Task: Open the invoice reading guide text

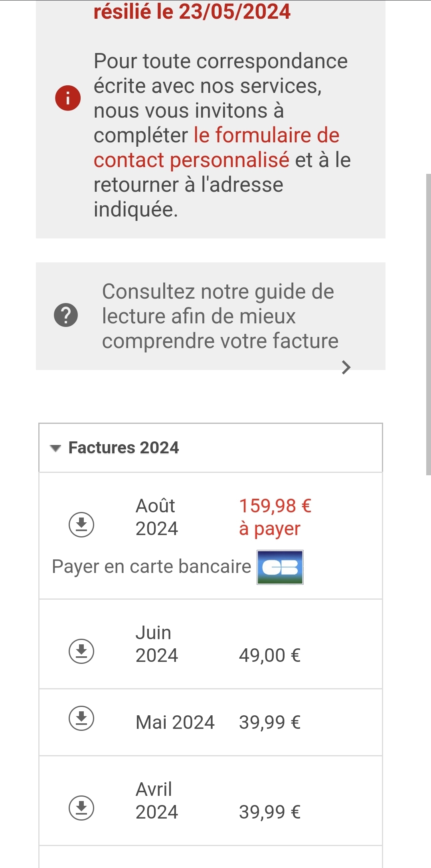Action: click(219, 316)
